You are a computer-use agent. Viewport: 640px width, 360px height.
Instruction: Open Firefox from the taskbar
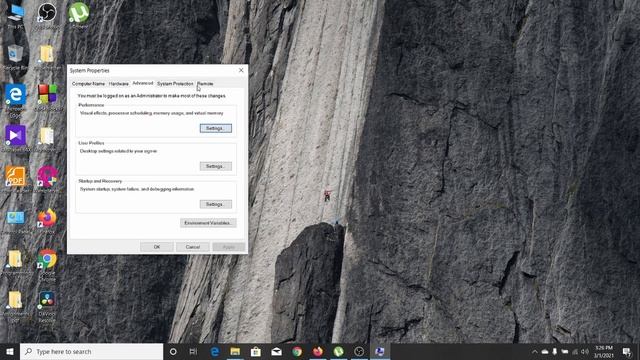(318, 351)
